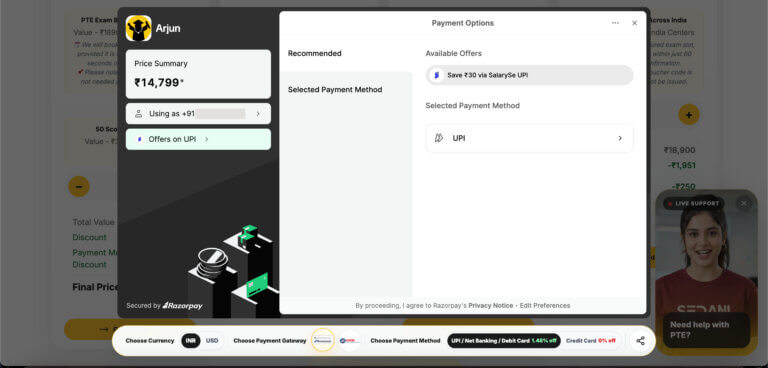This screenshot has height=368, width=768.
Task: Click the Edit Preferences link
Action: point(545,305)
